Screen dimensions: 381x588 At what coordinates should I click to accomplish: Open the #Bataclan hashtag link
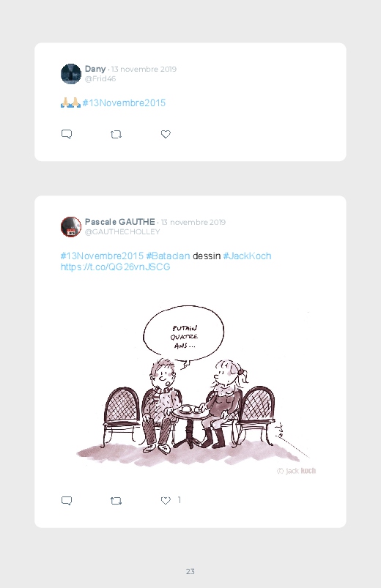(168, 256)
